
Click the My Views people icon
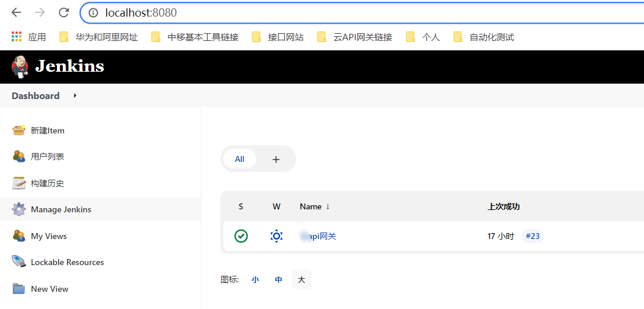[x=19, y=236]
